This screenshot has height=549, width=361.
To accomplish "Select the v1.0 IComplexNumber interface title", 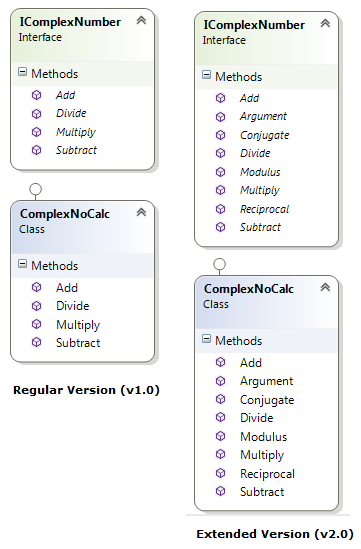I will (x=70, y=22).
